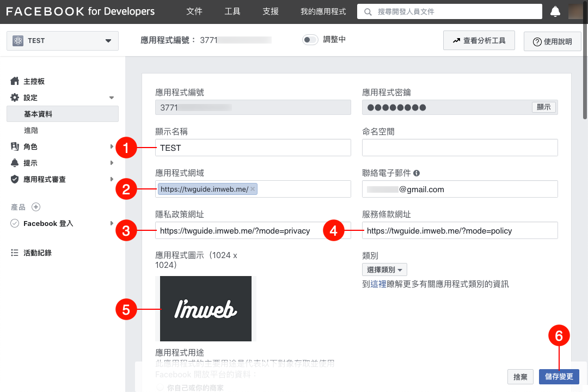
Task: Click the notifications bell icon
Action: point(555,11)
